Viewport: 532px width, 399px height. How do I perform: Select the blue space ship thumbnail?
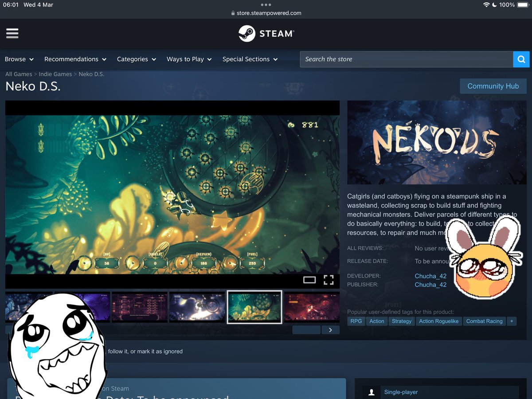tap(197, 307)
